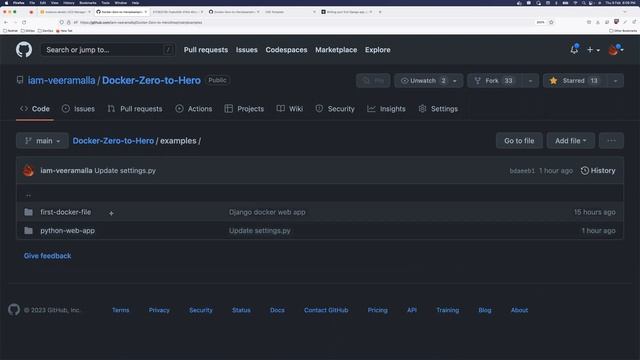Switch to the repo Issues tab
The image size is (640, 360).
[x=78, y=109]
